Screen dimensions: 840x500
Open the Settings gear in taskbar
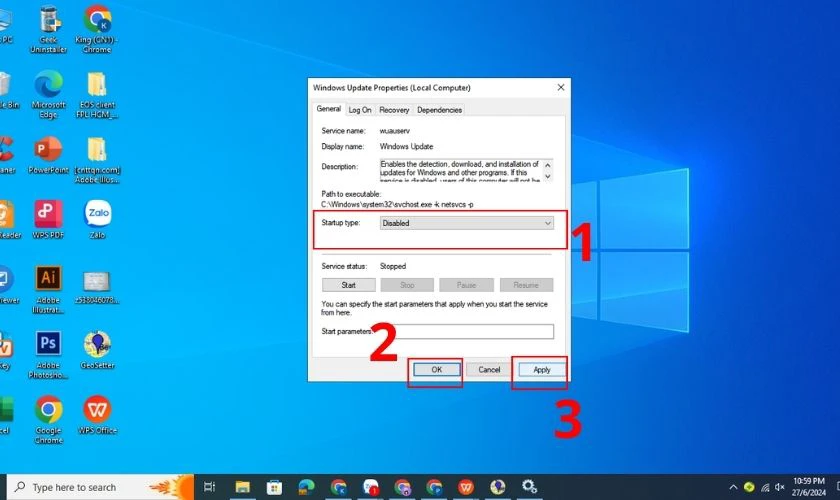pyautogui.click(x=529, y=487)
